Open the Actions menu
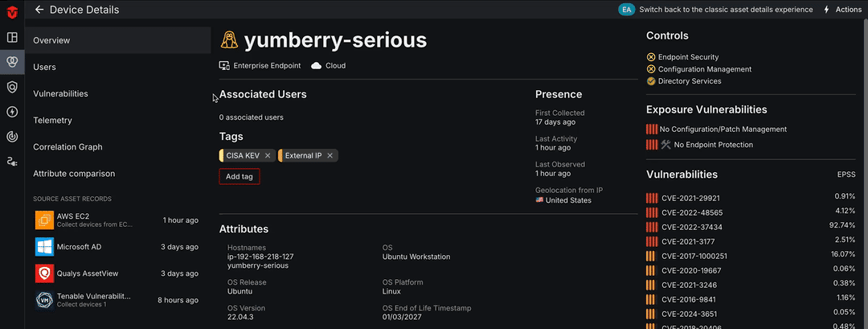 click(x=843, y=10)
